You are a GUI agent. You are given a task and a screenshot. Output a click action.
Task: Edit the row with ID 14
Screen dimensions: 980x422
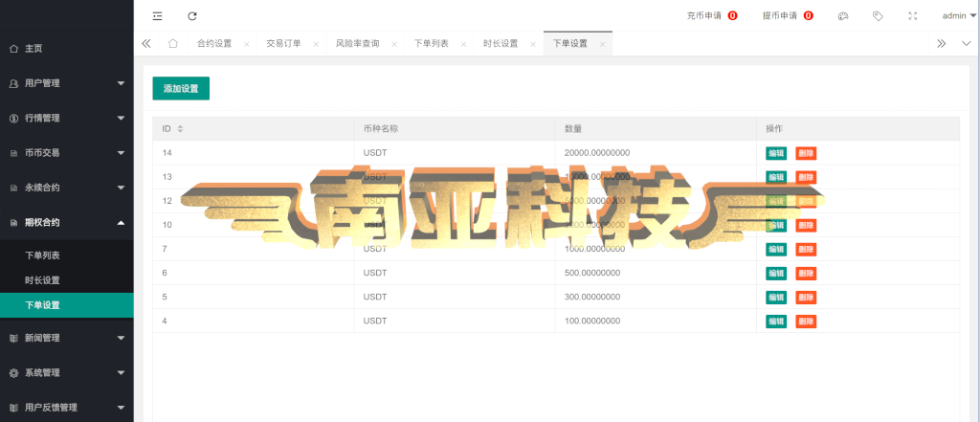775,153
